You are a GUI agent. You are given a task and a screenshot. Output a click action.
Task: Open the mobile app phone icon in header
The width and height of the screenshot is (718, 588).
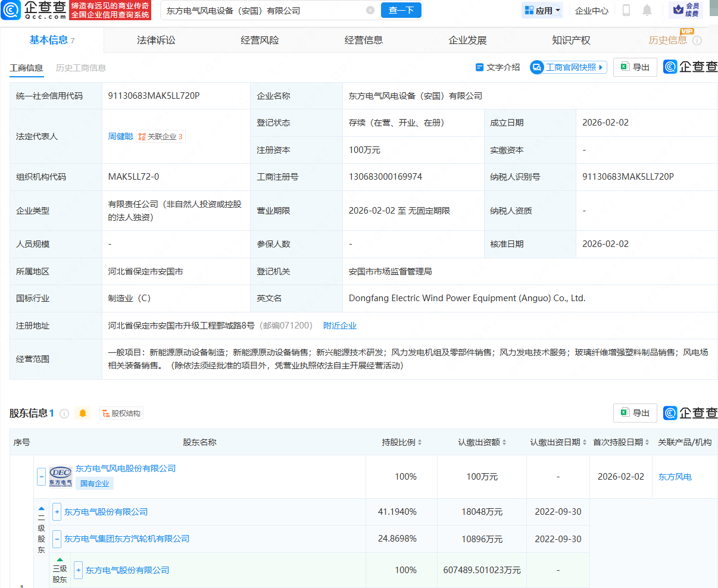(x=626, y=10)
